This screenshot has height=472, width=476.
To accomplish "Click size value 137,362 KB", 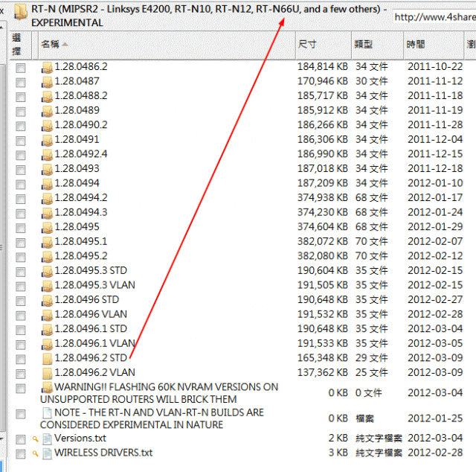I will [x=322, y=373].
